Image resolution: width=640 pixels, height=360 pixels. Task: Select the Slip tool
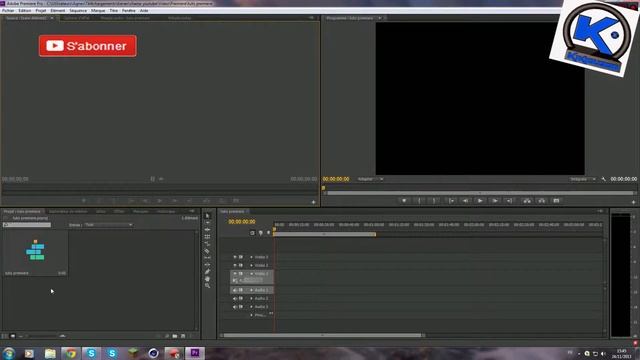pyautogui.click(x=207, y=258)
